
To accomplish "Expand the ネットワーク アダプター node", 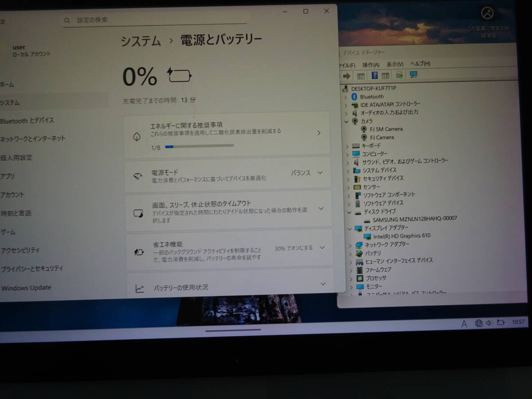I will 350,245.
